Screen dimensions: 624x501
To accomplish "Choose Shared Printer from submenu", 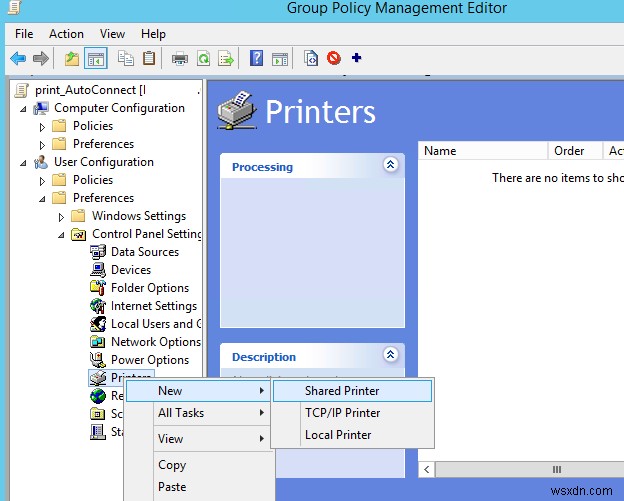I will [x=353, y=391].
